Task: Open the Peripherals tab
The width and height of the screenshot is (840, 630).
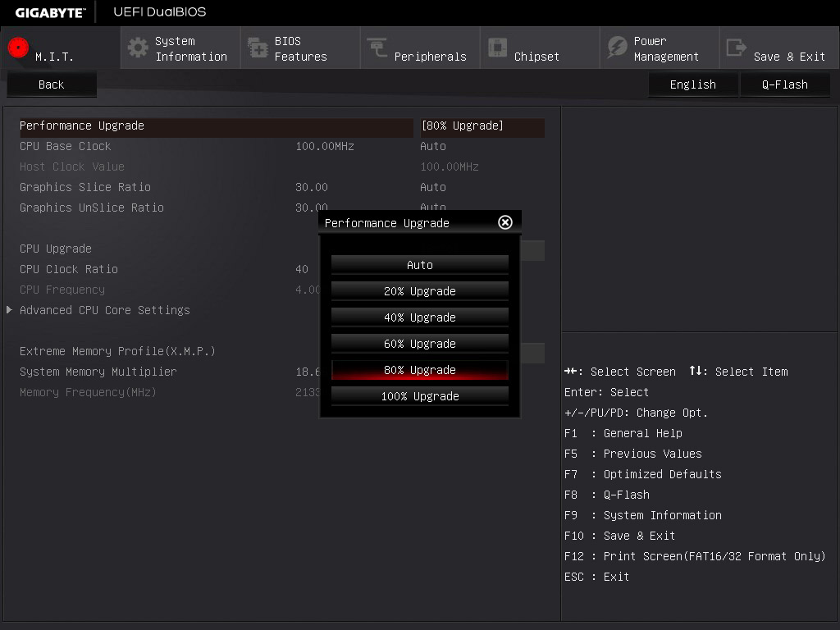Action: 420,48
